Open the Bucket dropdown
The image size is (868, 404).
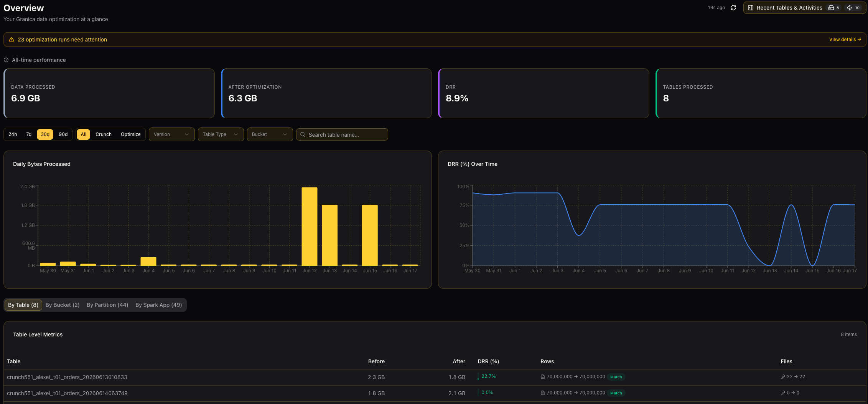click(270, 134)
